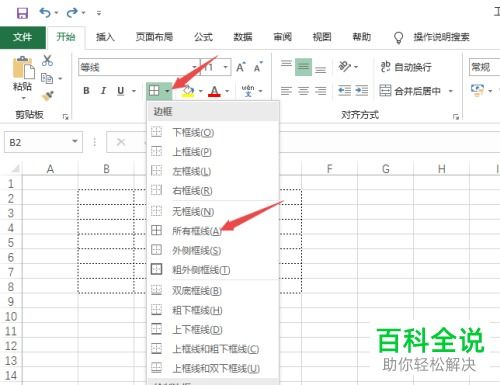
Task: Click the 粘贴 paste clipboard icon
Action: (23, 68)
